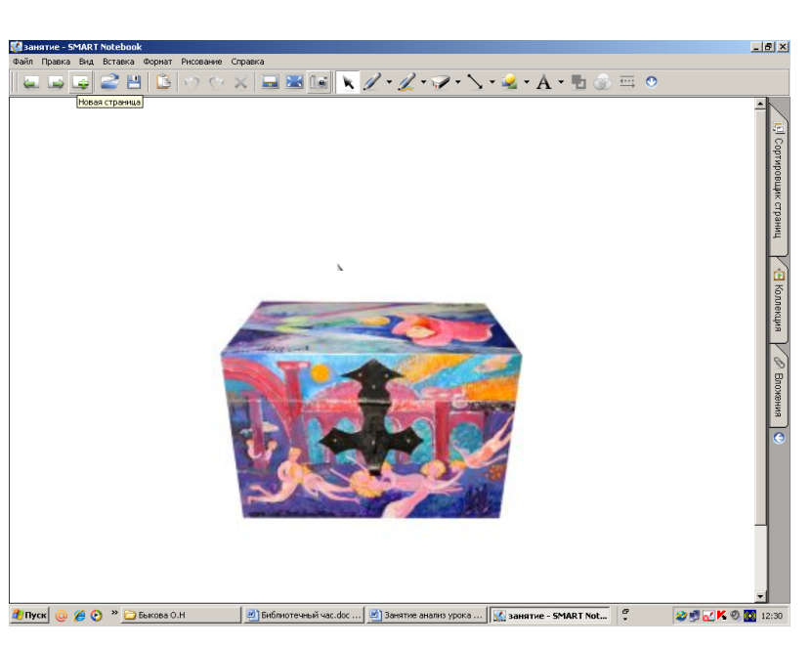Switch to Библиотечный час.doc on taskbar
Screen dimensions: 812x648
click(x=304, y=615)
